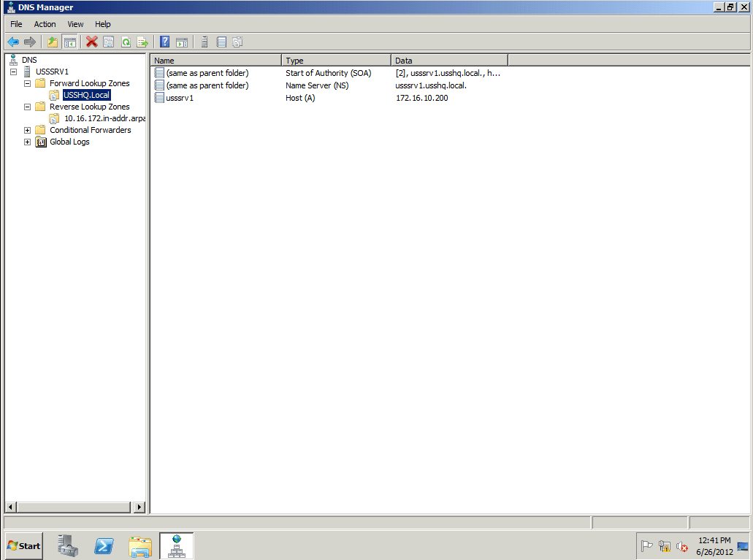Sort records by the Data column header
The image size is (753, 560).
pyautogui.click(x=450, y=61)
